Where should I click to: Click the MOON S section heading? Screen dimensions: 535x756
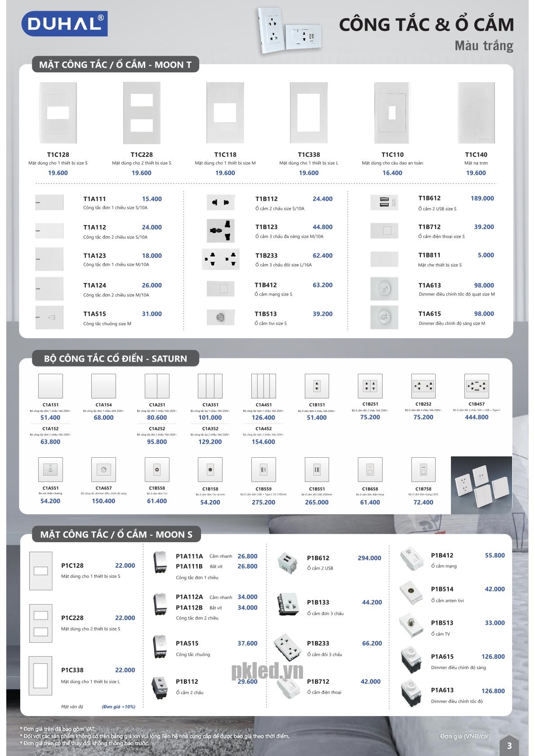tap(116, 535)
